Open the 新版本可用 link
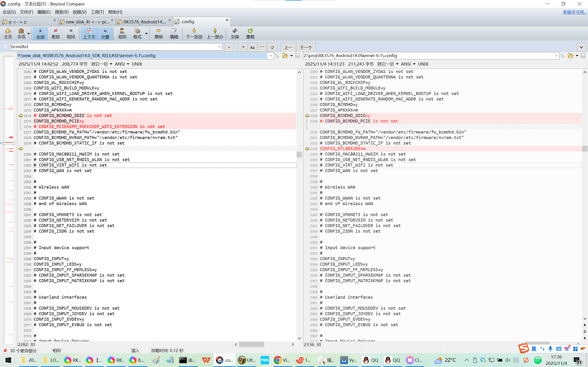 [x=574, y=12]
